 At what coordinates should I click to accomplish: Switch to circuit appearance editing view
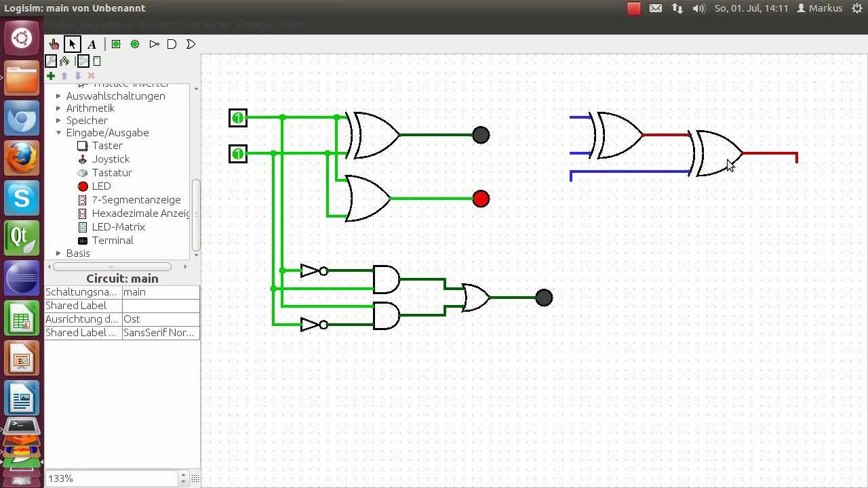click(97, 61)
